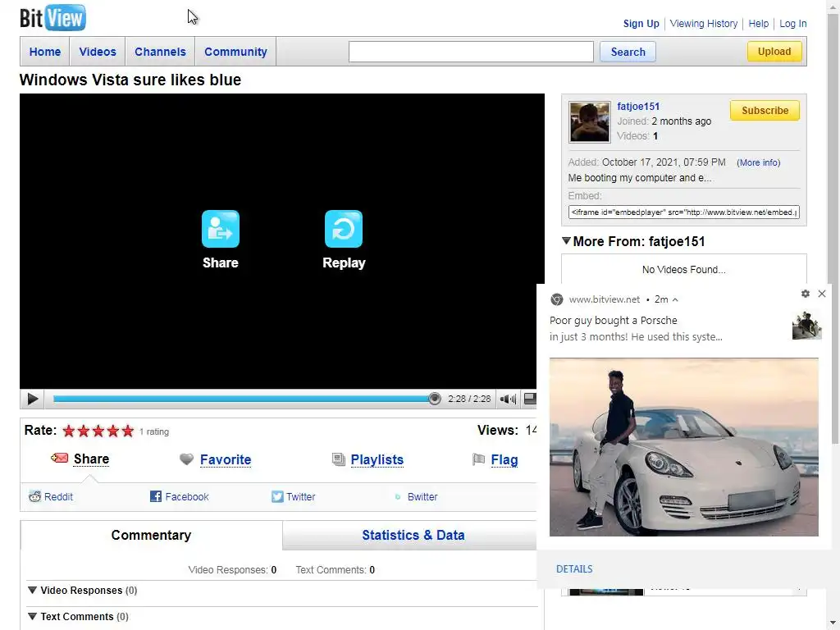Click fatjoe151 avatar thumbnail
Viewport: 840px width, 630px height.
click(x=589, y=121)
